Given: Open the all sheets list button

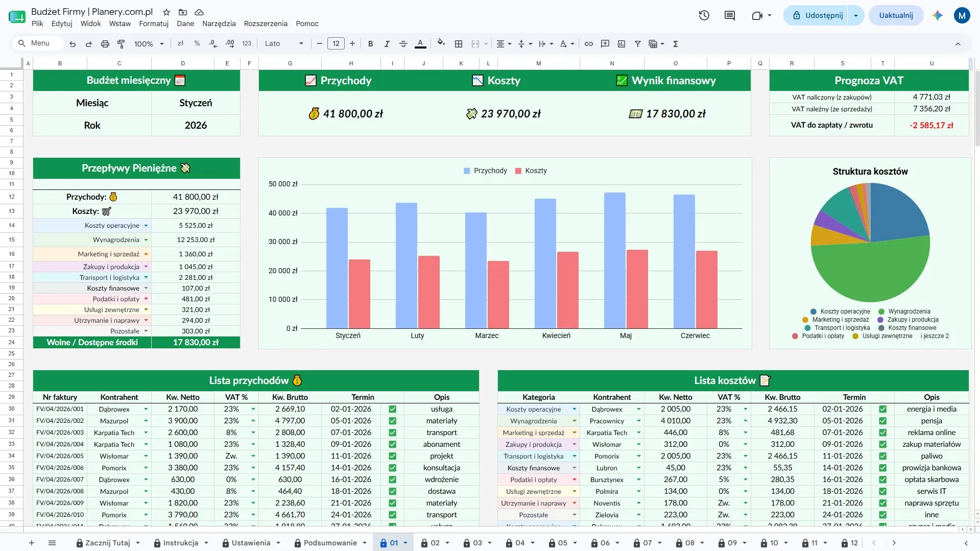Looking at the screenshot, I should pyautogui.click(x=52, y=543).
